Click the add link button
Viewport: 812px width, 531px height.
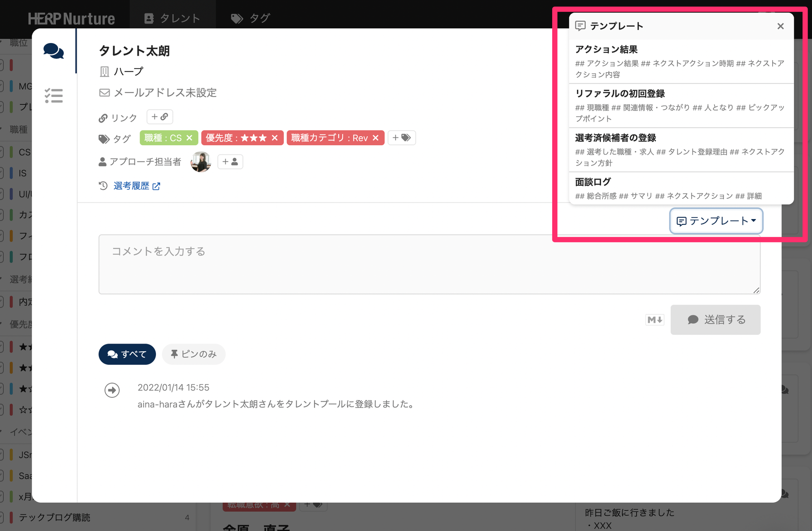[160, 117]
